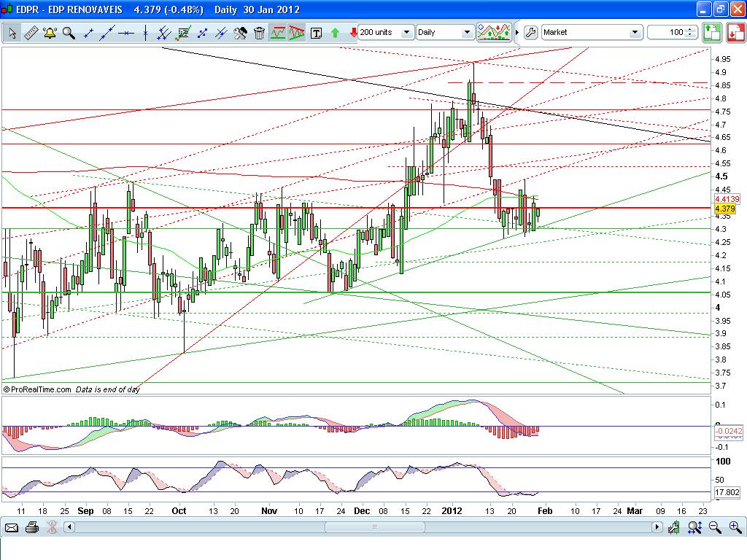Open object properties hammer and wrench tool
The width and height of the screenshot is (747, 560).
(240, 33)
